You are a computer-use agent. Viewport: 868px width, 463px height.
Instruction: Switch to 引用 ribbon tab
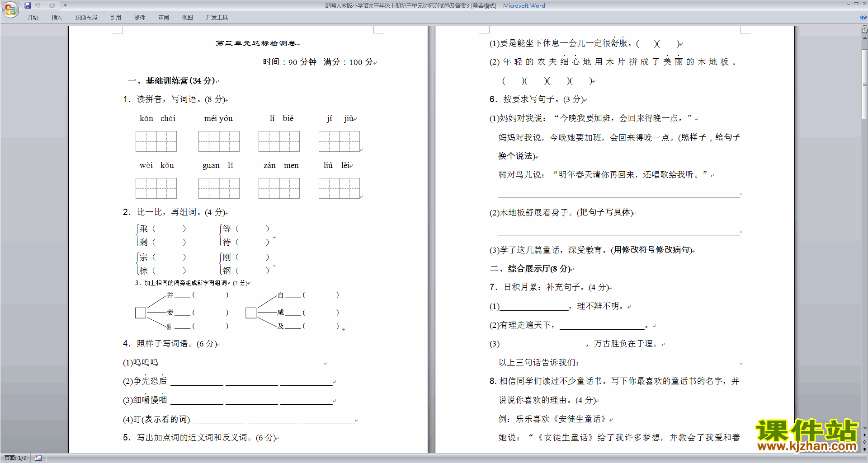point(116,17)
